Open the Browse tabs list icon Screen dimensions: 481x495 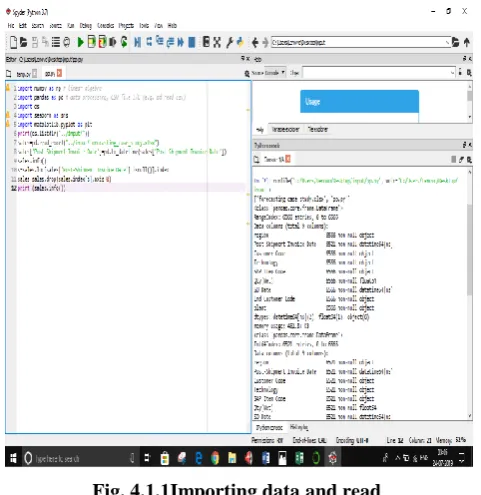[56, 42]
